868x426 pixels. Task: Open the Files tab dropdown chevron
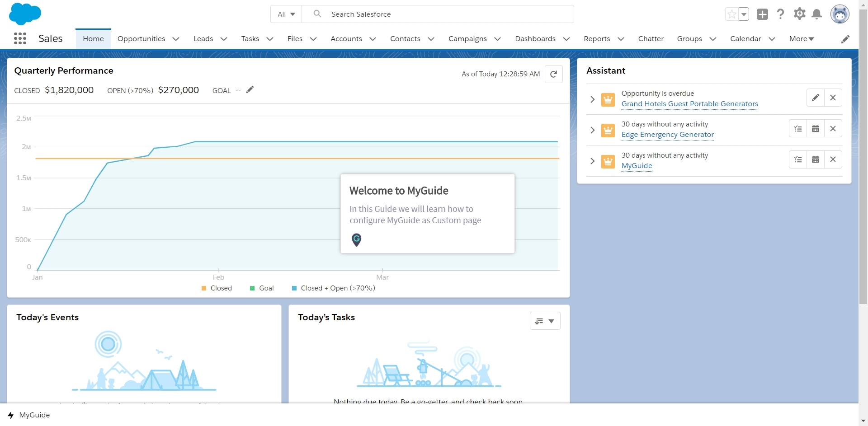click(x=313, y=39)
